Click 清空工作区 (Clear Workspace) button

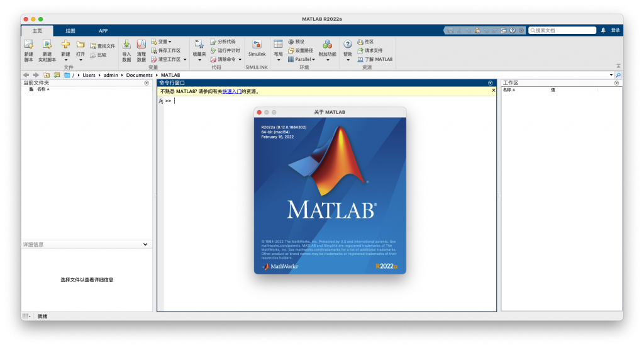[166, 59]
